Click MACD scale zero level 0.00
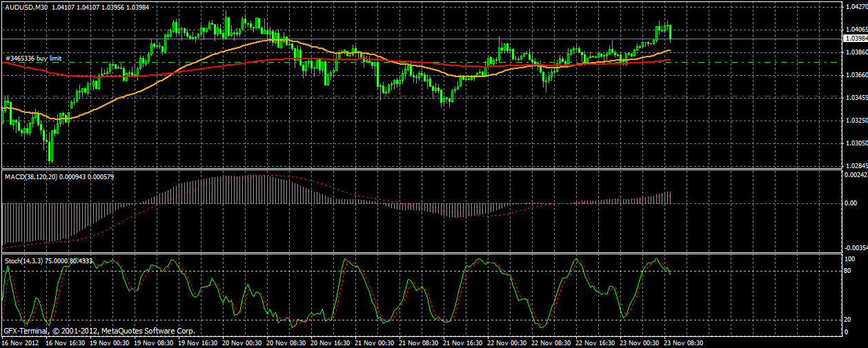This screenshot has width=868, height=348. coord(851,203)
